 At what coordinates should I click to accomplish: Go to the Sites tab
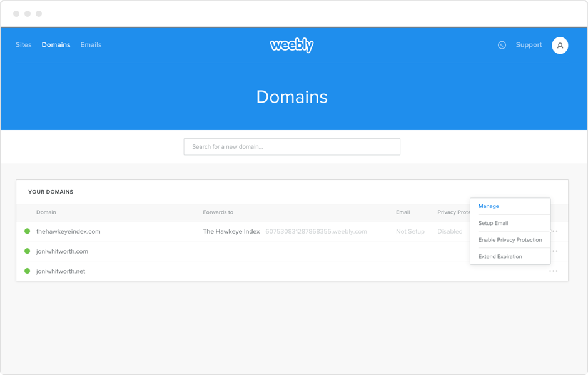(x=23, y=45)
